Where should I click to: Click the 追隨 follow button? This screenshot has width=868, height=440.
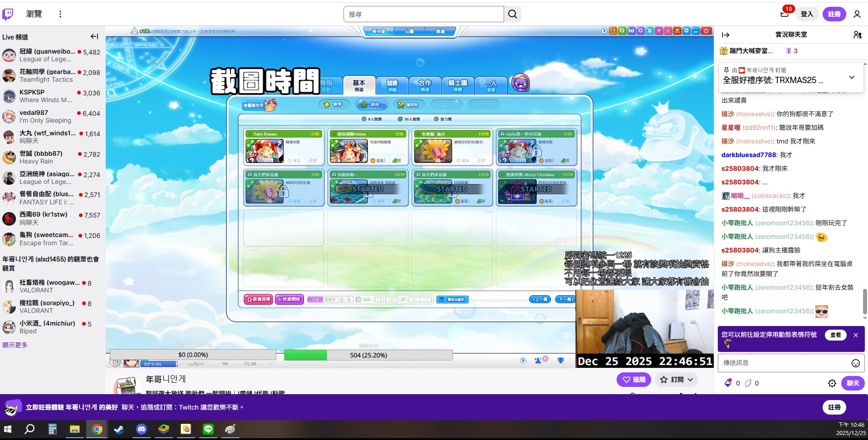[x=634, y=380]
